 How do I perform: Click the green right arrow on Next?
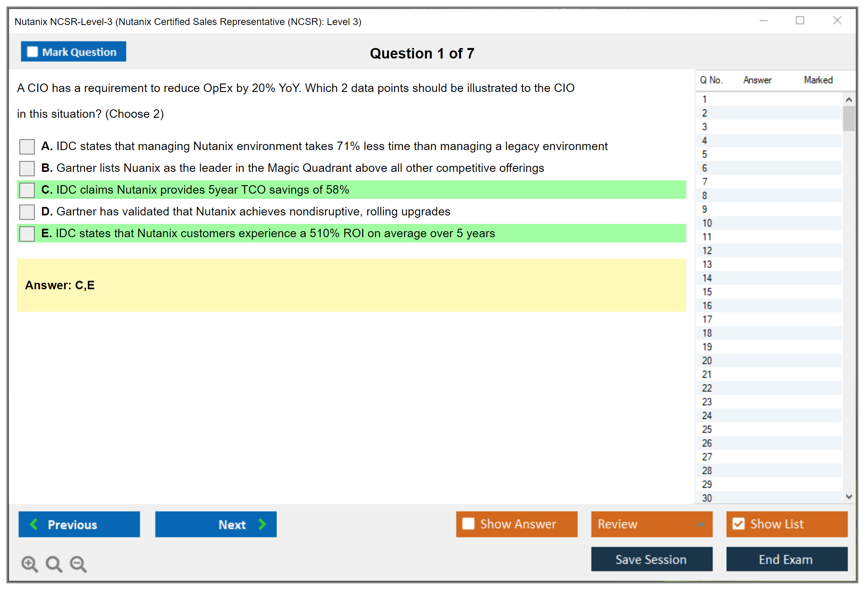[262, 524]
